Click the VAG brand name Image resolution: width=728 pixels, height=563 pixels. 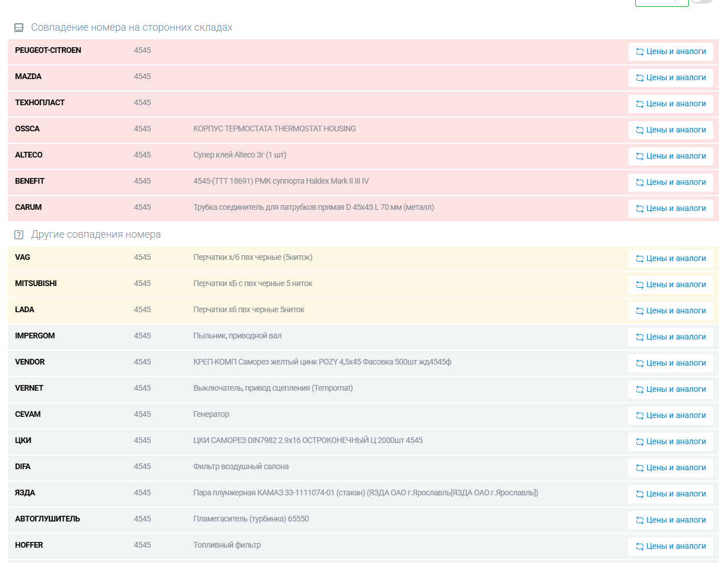23,258
